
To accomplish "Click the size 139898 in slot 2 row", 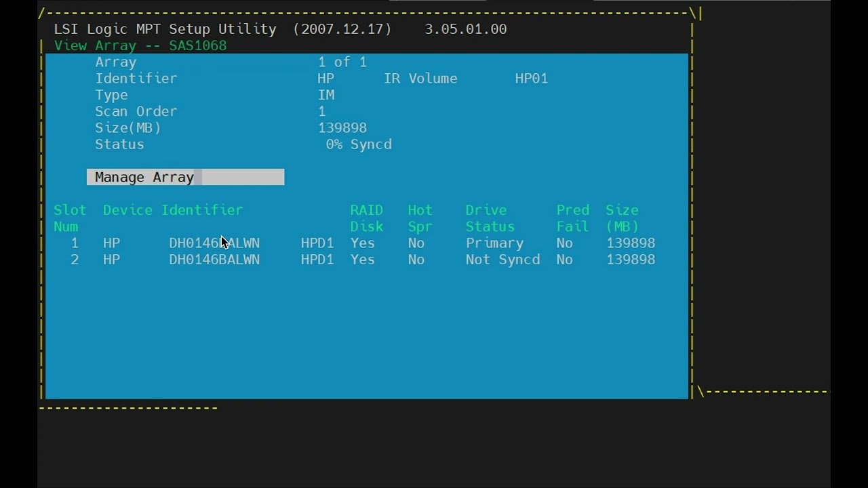I will (x=631, y=260).
